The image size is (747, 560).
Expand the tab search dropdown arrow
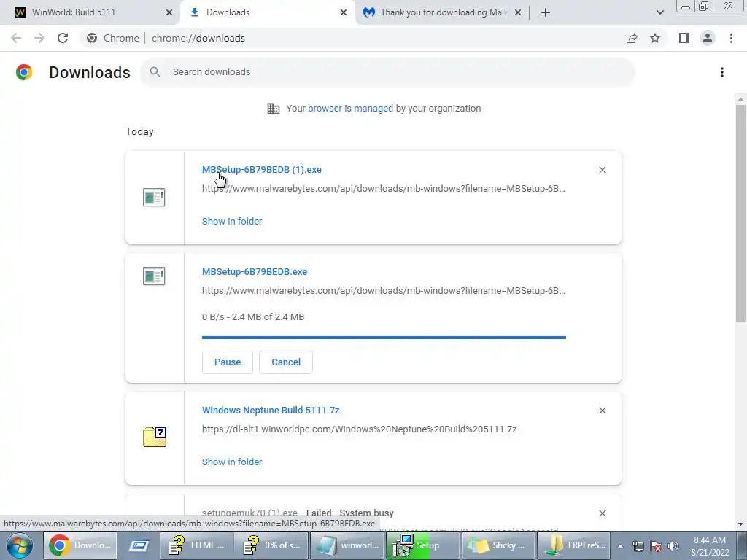coord(659,12)
